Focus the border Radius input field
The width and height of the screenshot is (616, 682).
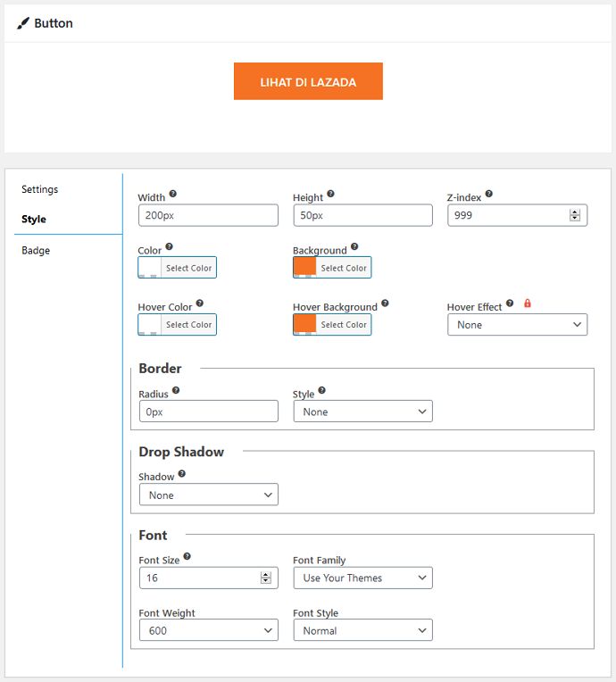point(208,412)
